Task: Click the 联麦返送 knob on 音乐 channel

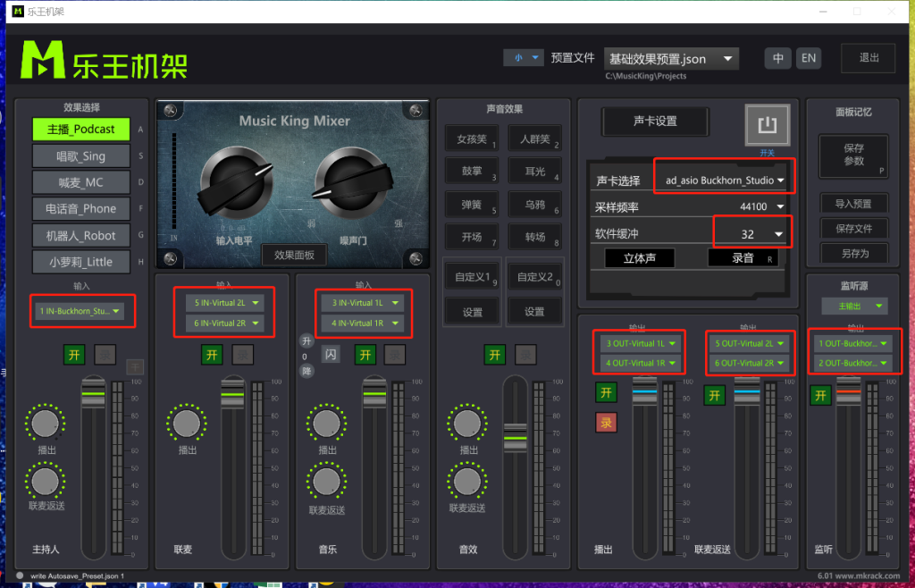Action: 326,482
